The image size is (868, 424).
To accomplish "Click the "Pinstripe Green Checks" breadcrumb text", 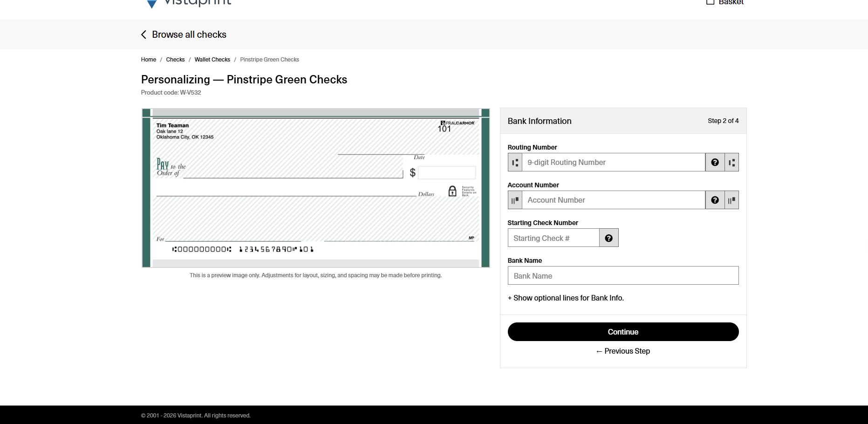I will click(x=269, y=60).
